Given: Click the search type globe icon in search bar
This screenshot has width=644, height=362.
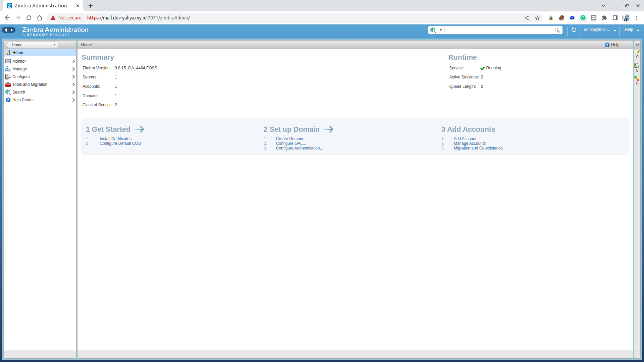Looking at the screenshot, I should click(x=433, y=30).
